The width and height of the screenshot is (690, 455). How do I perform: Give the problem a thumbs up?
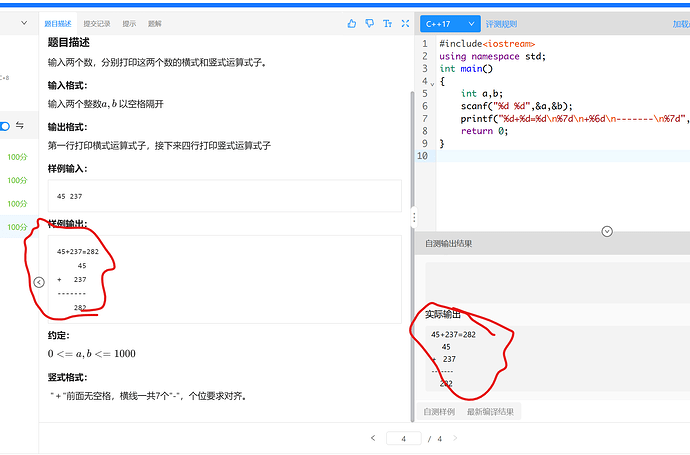(352, 24)
